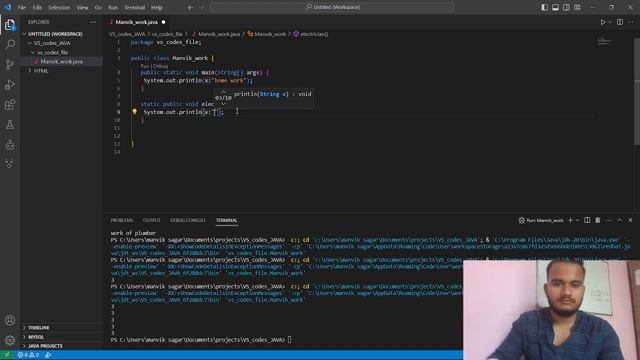Switch to the OUTPUT tab
The image size is (640, 360).
click(x=151, y=220)
